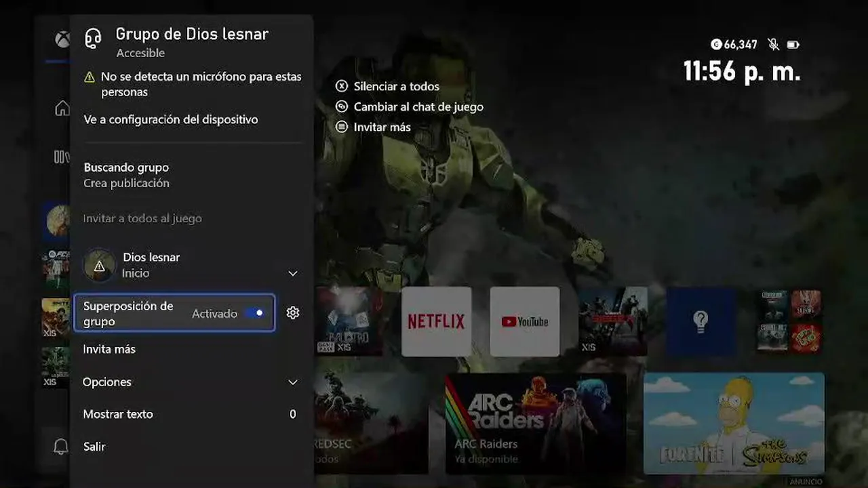Click the microphone warning triangle icon
Screen dimensions: 868x488
(90, 77)
